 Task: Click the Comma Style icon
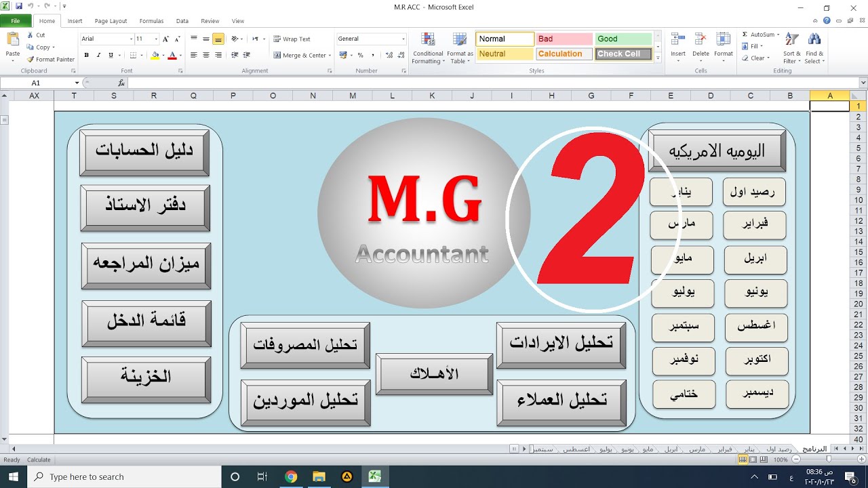pos(372,56)
